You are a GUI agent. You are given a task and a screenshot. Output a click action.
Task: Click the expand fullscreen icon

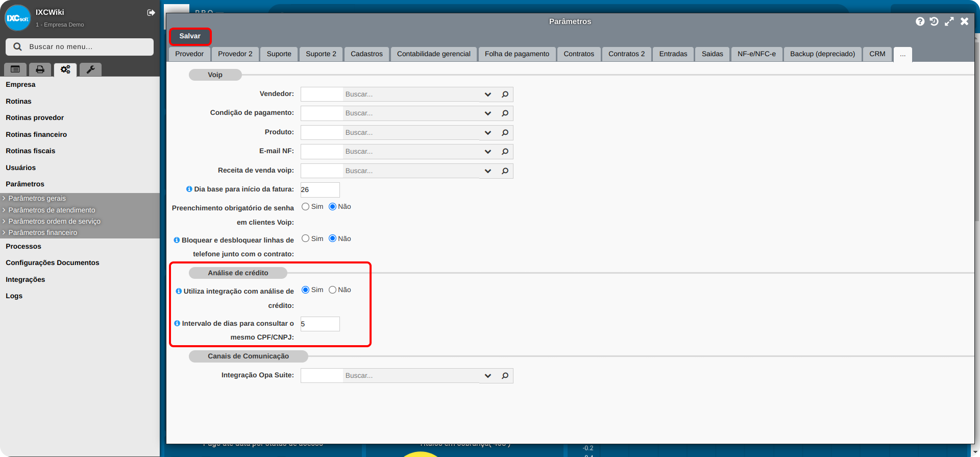pos(949,21)
